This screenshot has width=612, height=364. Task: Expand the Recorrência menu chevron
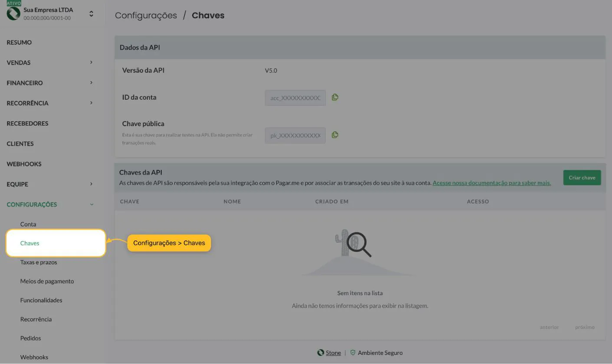pyautogui.click(x=91, y=103)
